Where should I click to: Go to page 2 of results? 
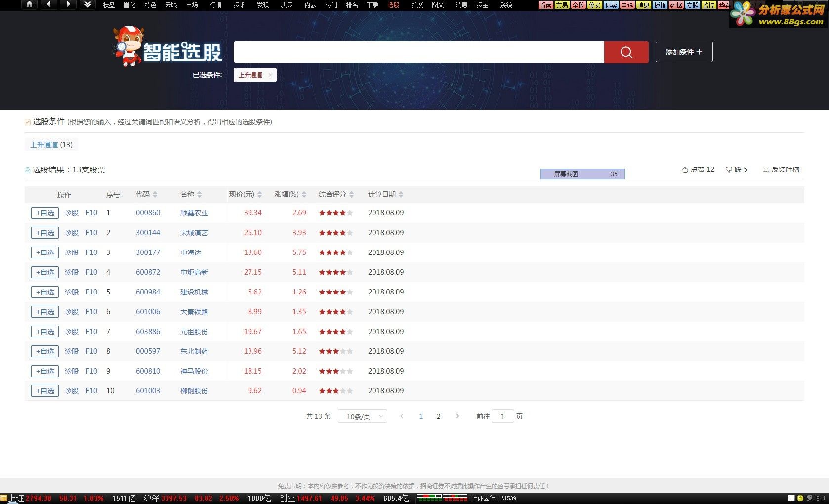coord(438,416)
